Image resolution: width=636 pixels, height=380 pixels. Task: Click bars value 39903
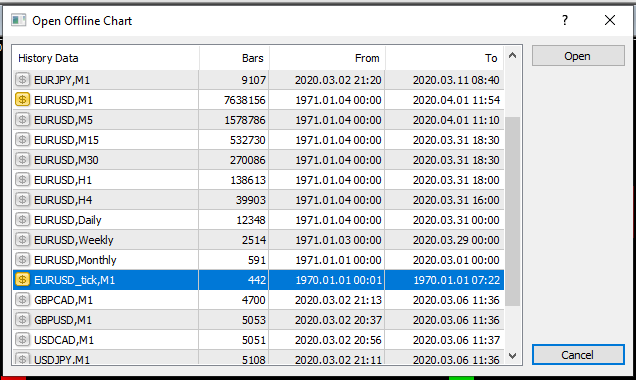(x=251, y=200)
